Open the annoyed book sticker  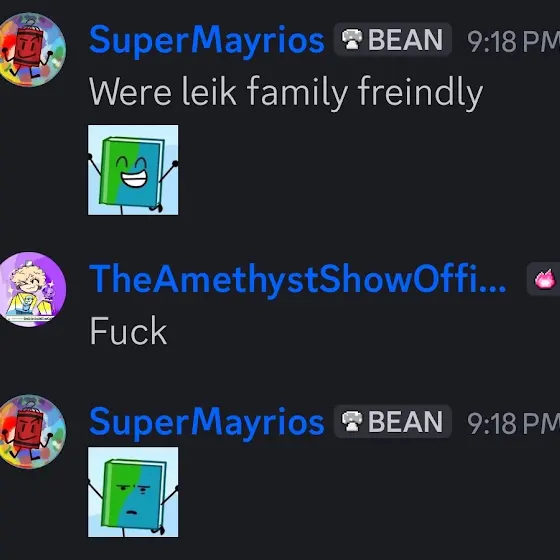coord(133,492)
